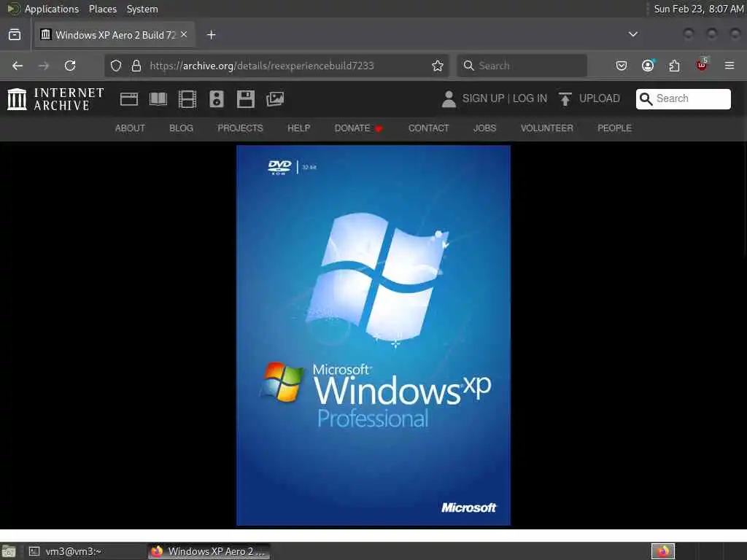
Task: Click the site security padlock icon
Action: [136, 66]
